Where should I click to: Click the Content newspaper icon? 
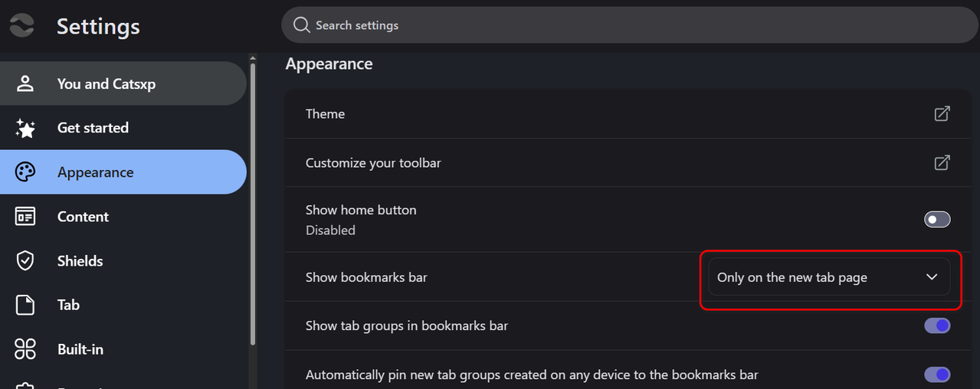point(25,217)
